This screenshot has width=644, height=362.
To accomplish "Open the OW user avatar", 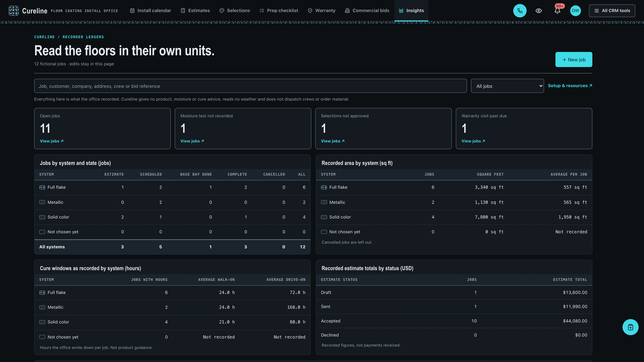I will point(575,11).
